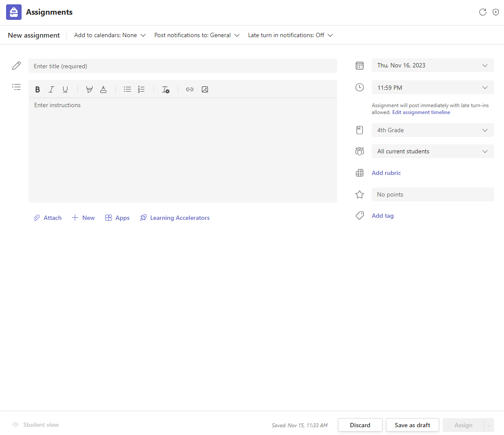This screenshot has height=435, width=504.
Task: Clear text formatting in the editor
Action: (x=166, y=89)
